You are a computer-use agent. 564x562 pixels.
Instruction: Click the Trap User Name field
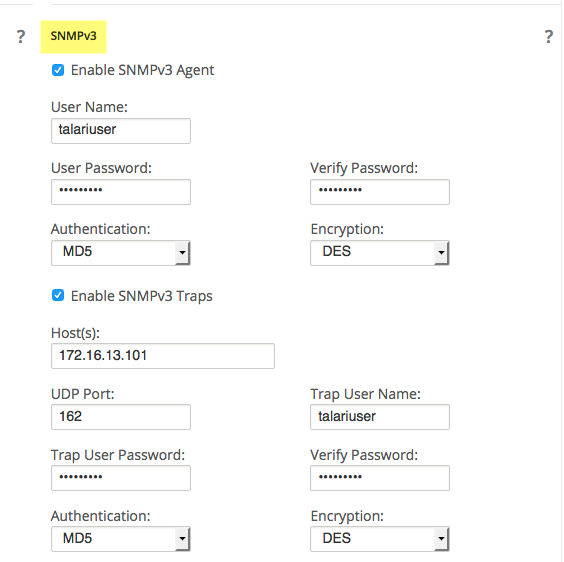[380, 417]
